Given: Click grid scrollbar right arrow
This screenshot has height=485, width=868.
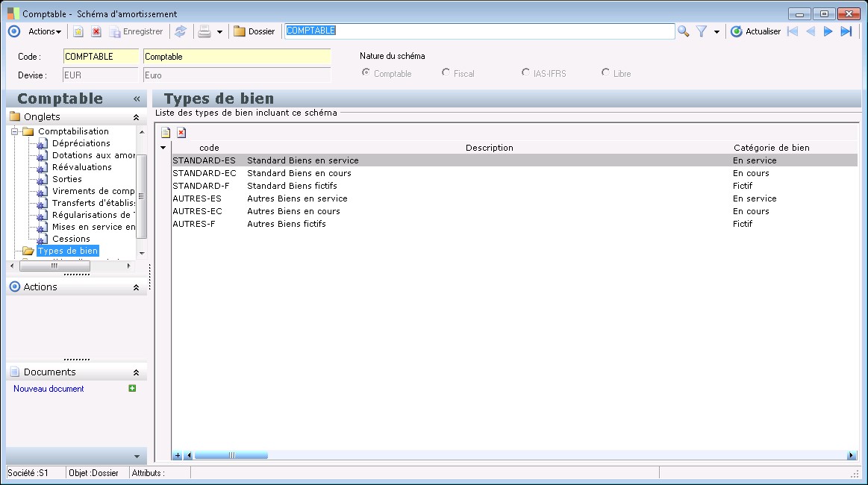Looking at the screenshot, I should pos(852,456).
